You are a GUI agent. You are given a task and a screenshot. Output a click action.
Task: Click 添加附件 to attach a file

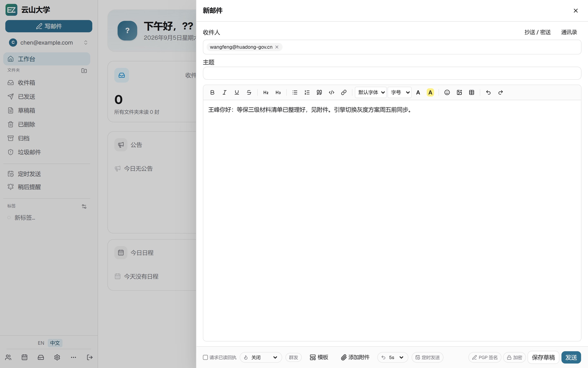click(355, 358)
